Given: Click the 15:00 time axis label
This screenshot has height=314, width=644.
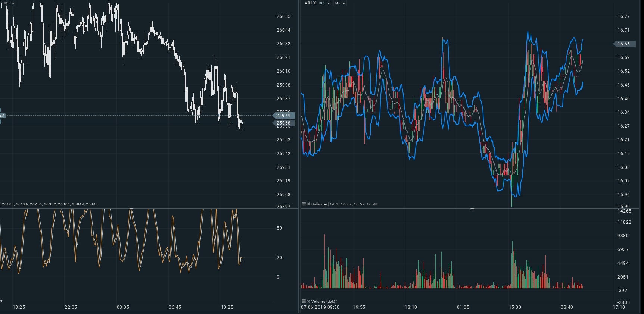Looking at the screenshot, I should point(515,307).
